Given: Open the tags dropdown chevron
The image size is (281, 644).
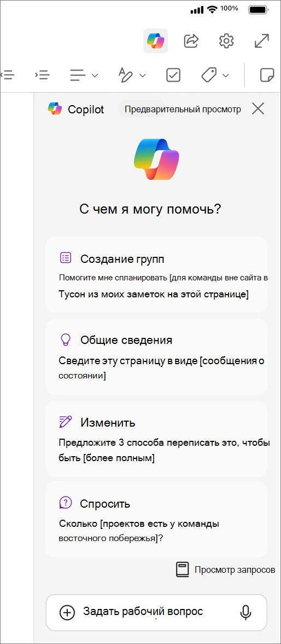Looking at the screenshot, I should tap(226, 76).
